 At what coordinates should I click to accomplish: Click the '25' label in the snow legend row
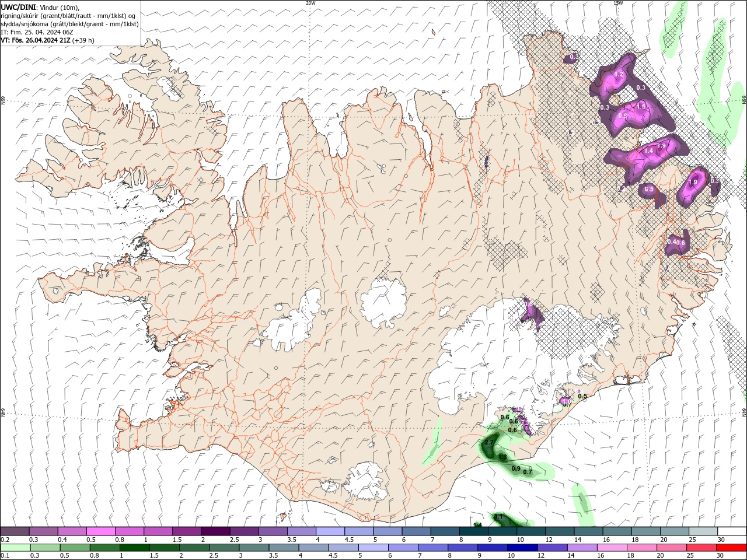pos(692,540)
